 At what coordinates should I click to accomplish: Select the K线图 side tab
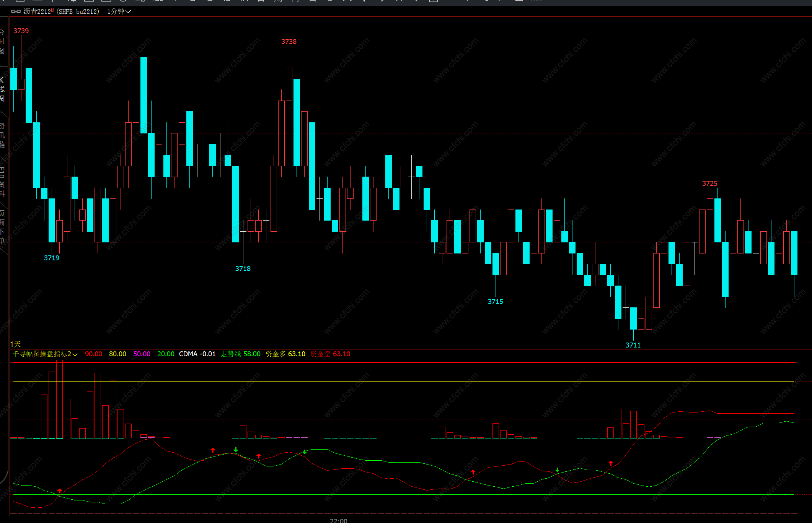tap(2, 89)
